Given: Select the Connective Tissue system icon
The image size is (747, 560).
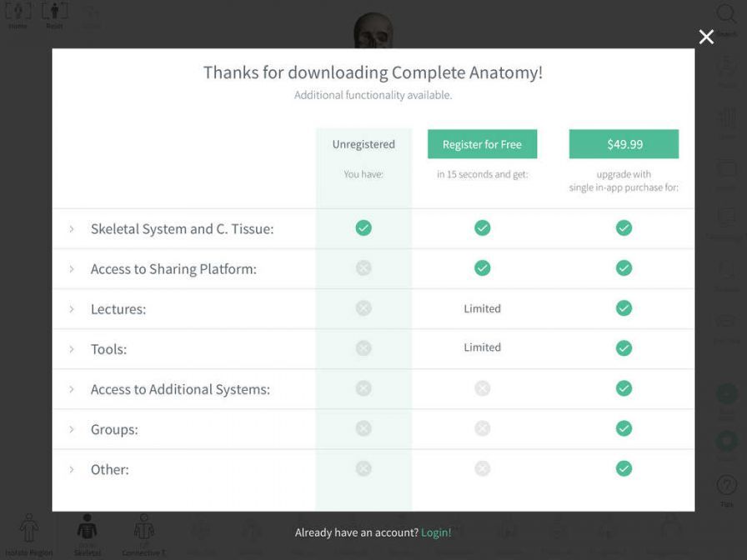Looking at the screenshot, I should click(x=144, y=531).
